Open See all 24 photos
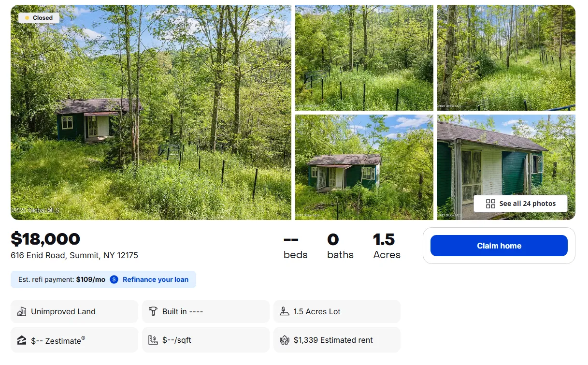Screen dimensions: 588x365 click(x=520, y=204)
